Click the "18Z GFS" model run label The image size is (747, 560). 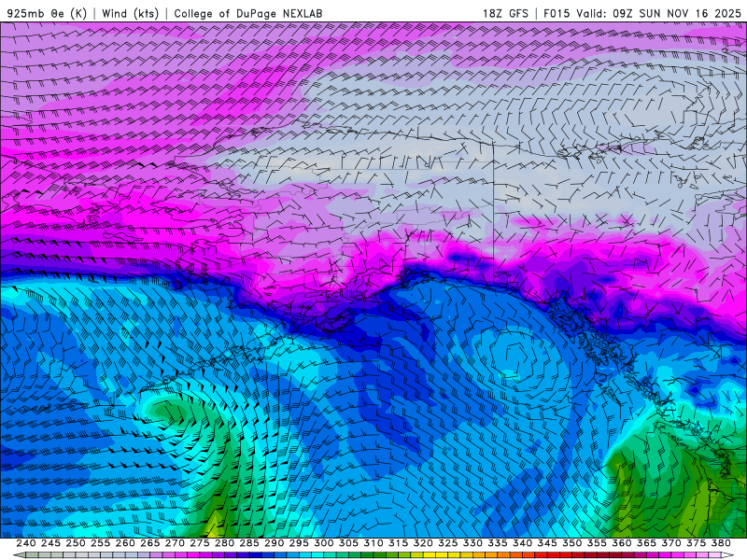[505, 13]
